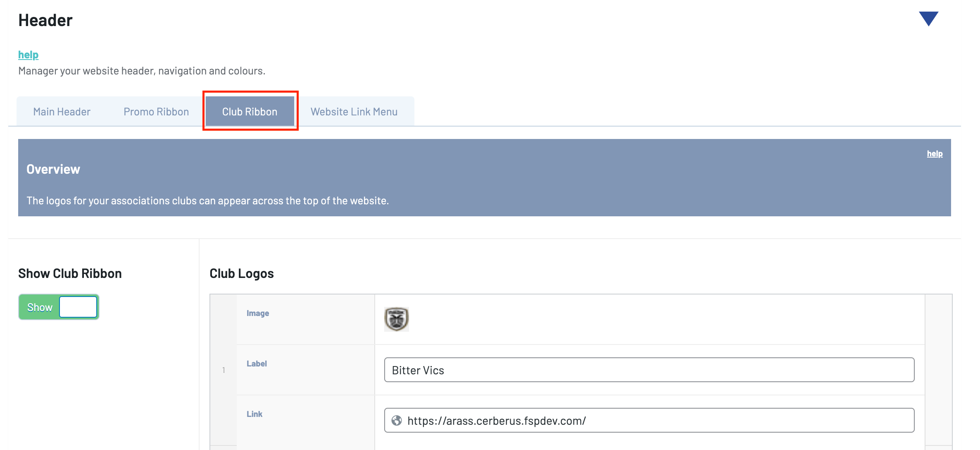The width and height of the screenshot is (980, 450).
Task: Go to the Website Link Menu tab
Action: (x=354, y=112)
